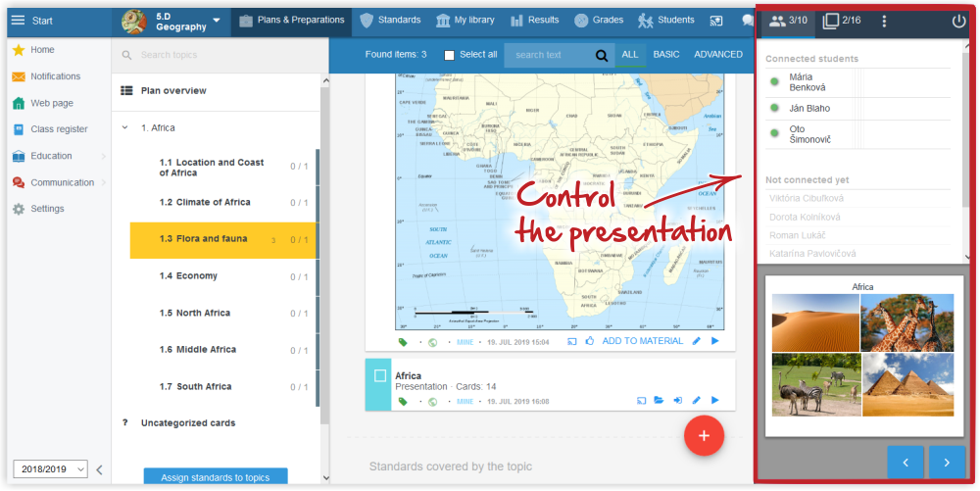Select topic 1.4 Economy
This screenshot has width=980, height=491.
tap(222, 276)
